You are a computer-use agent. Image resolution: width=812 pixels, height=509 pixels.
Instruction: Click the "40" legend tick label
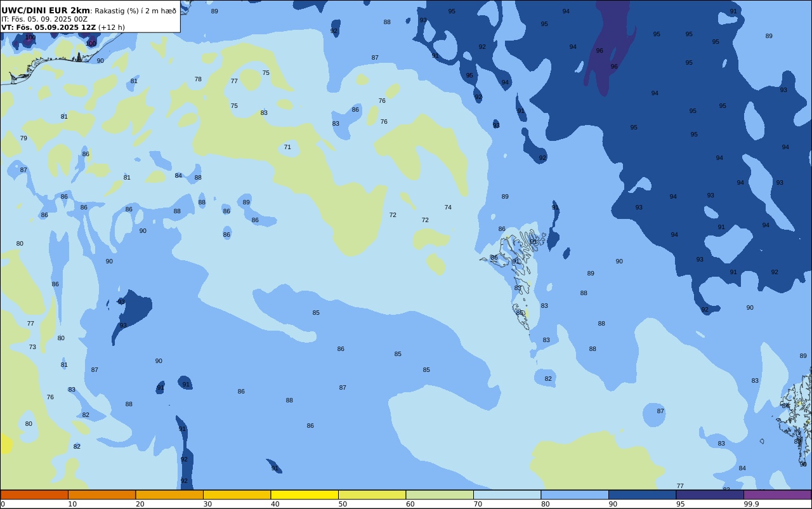click(275, 504)
